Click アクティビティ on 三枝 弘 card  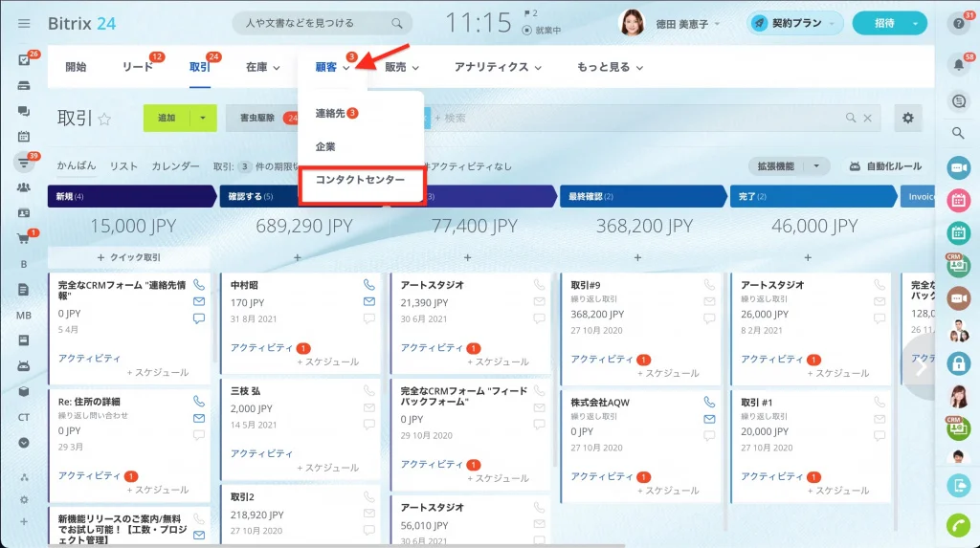coord(261,453)
